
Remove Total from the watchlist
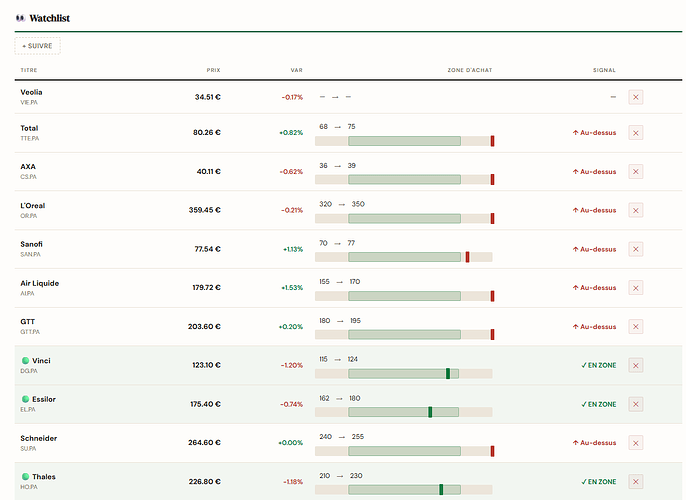pos(636,133)
